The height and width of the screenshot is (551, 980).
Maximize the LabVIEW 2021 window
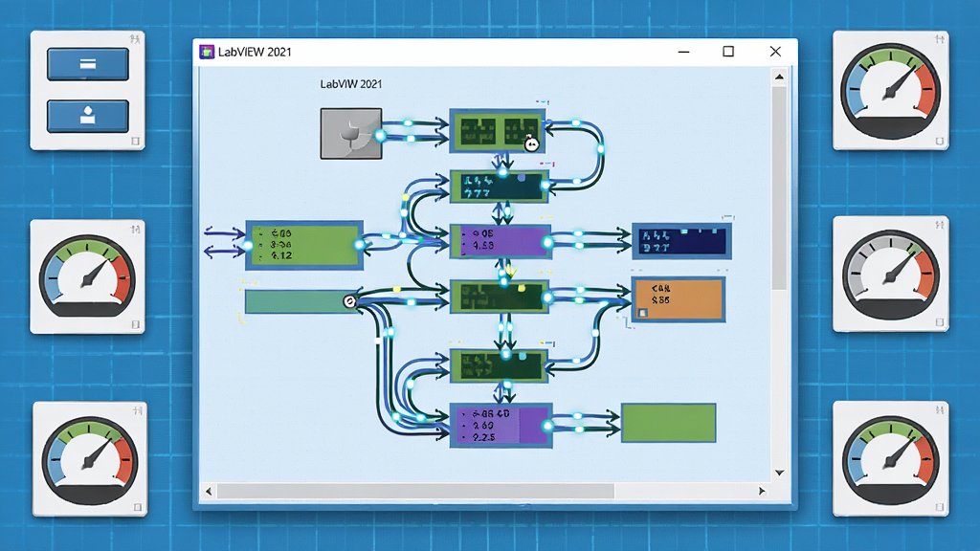coord(728,52)
